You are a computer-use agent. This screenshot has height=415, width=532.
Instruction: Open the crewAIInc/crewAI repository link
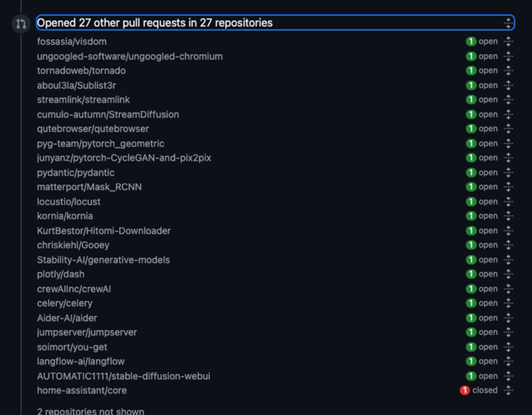pos(74,289)
